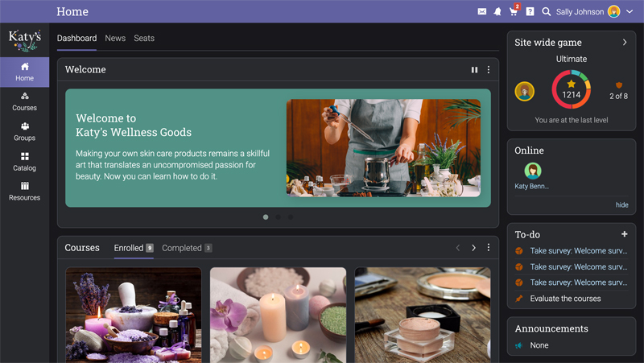Go to Home in the sidebar
This screenshot has height=363, width=644.
tap(25, 72)
